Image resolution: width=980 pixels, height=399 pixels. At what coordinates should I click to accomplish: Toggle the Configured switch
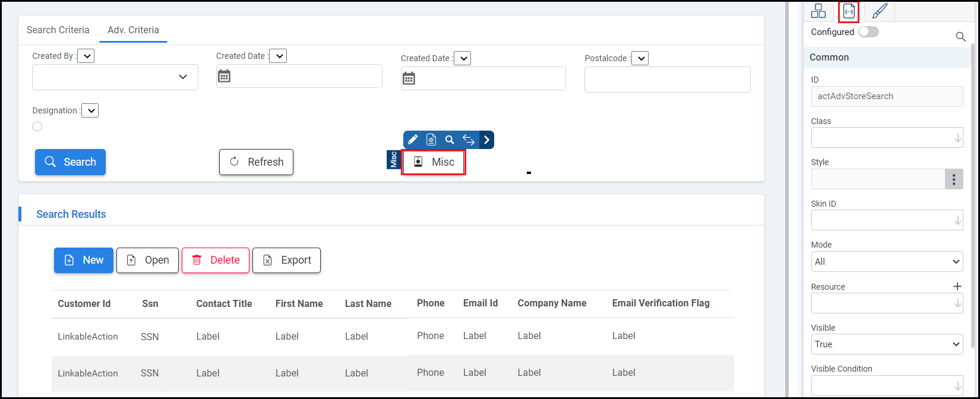click(868, 32)
